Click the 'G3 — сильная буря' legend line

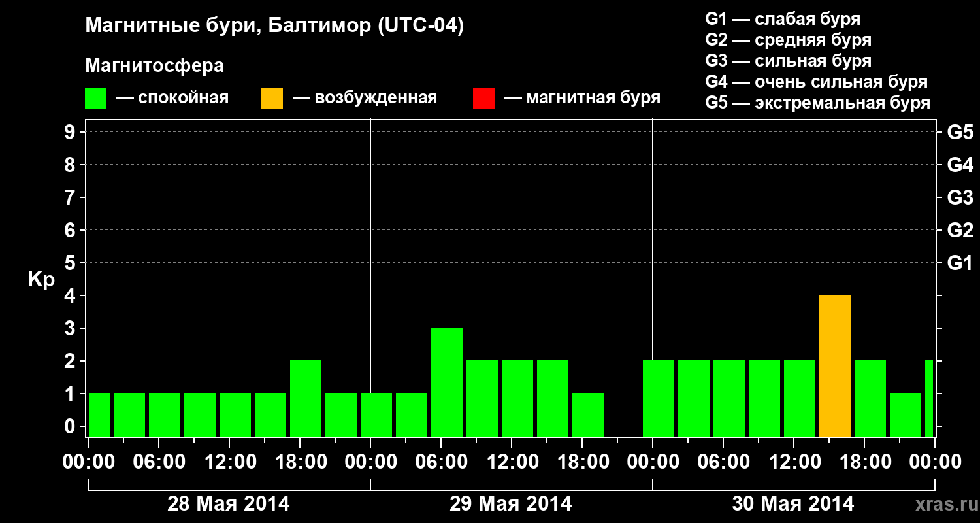tap(788, 61)
